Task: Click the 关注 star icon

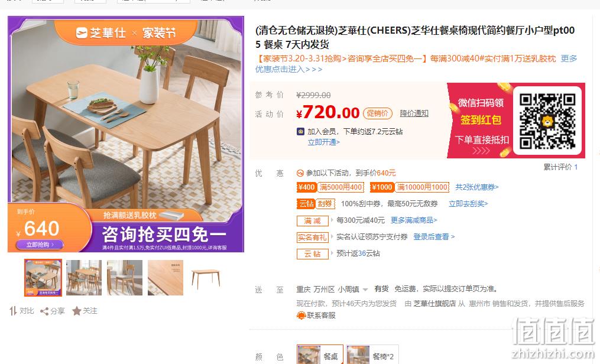Action: pyautogui.click(x=76, y=311)
